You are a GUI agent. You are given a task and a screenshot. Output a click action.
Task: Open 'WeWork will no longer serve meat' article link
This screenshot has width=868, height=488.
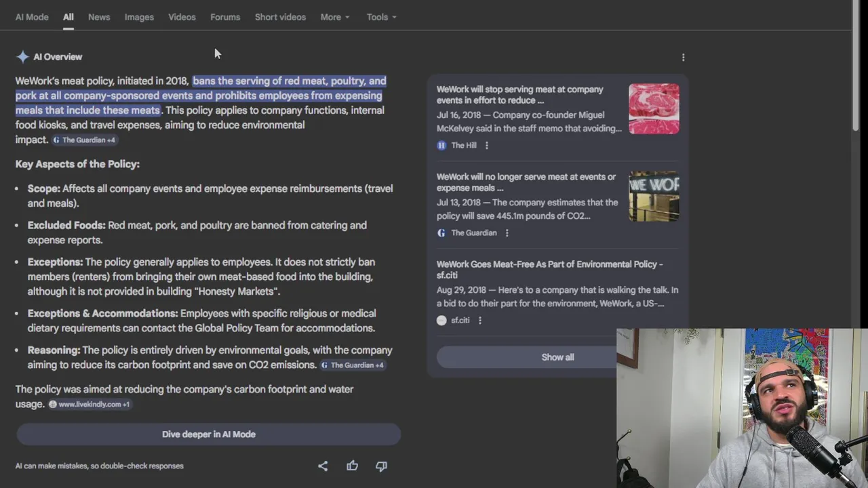coord(526,182)
